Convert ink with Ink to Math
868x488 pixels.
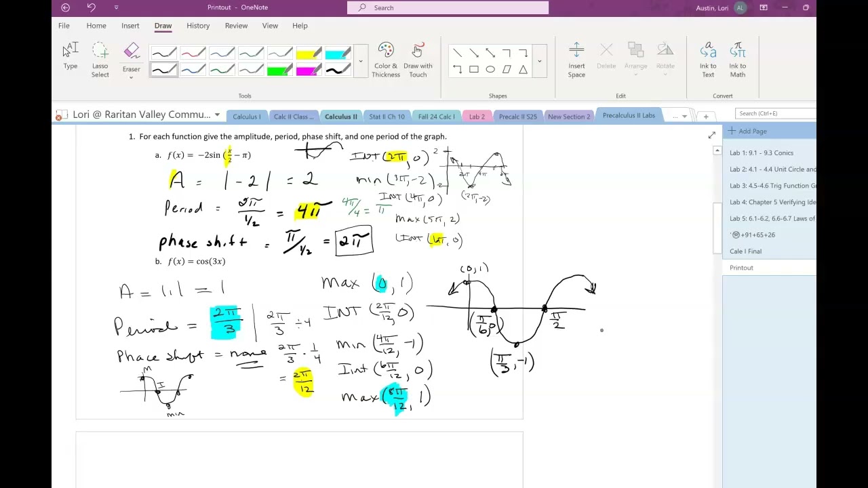[738, 60]
